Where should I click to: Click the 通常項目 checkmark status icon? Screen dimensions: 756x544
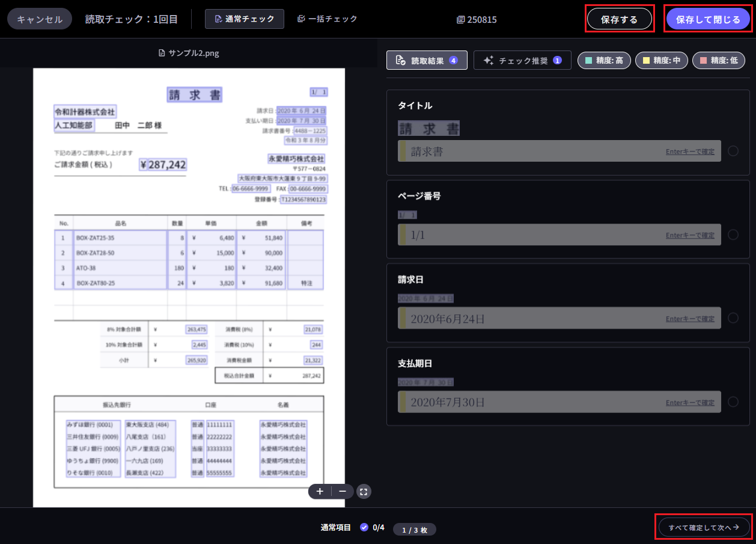[x=364, y=527]
